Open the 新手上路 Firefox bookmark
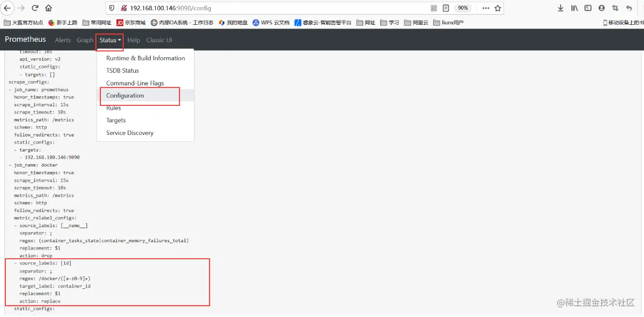This screenshot has height=317, width=644. click(x=63, y=22)
